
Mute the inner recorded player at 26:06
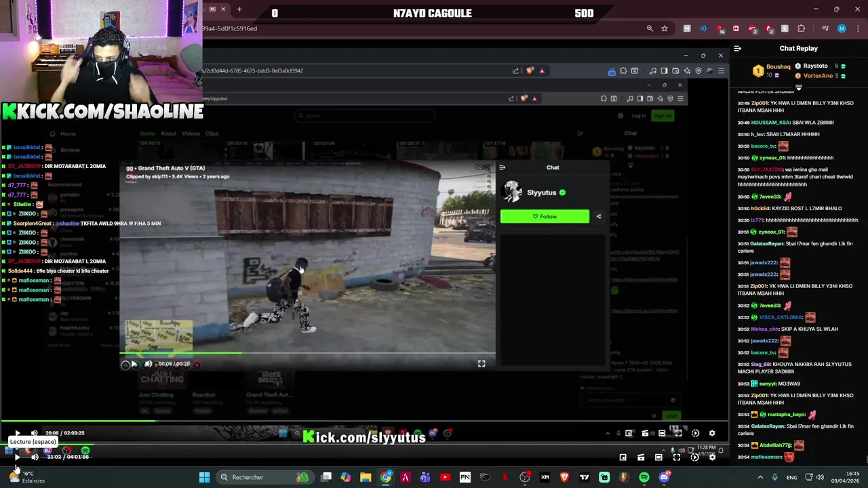point(34,433)
